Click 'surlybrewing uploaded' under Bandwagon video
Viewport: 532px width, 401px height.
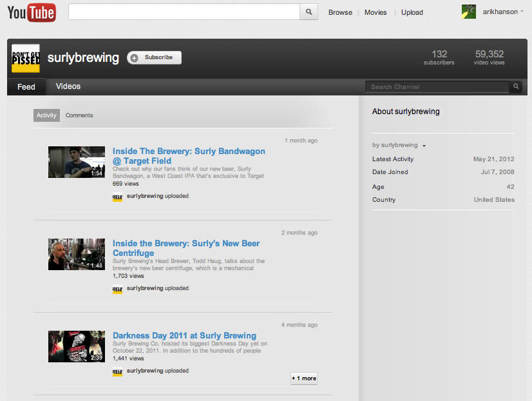[158, 196]
